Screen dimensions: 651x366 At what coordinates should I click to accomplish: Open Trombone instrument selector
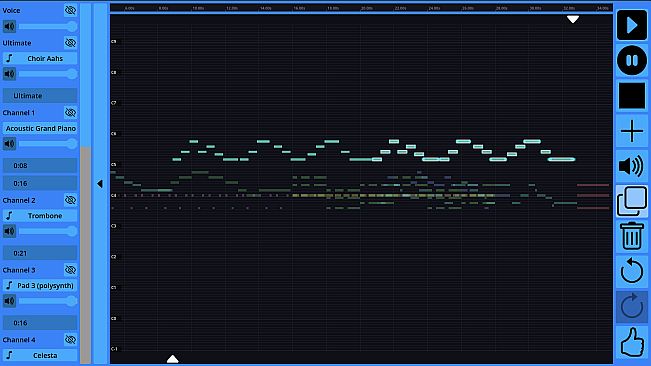[40, 216]
